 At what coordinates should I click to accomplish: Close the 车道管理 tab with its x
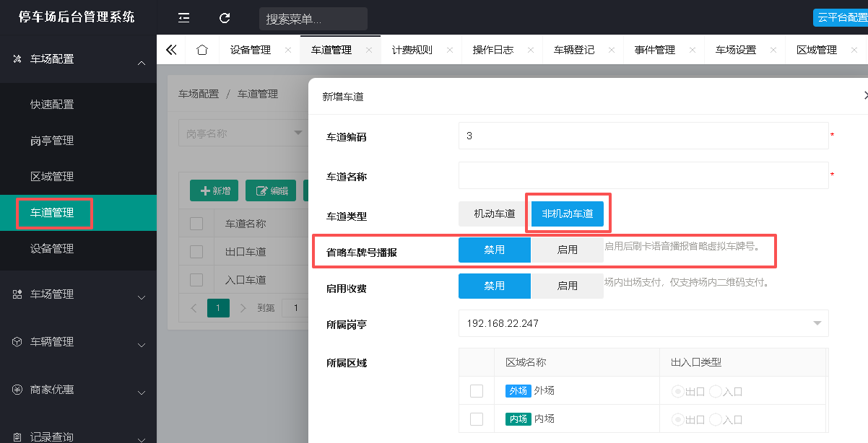(x=369, y=50)
